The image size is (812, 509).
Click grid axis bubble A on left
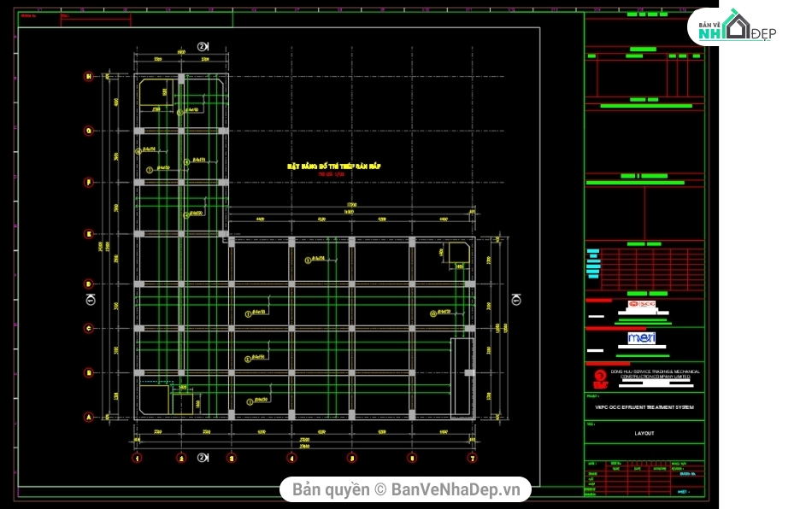pyautogui.click(x=87, y=417)
